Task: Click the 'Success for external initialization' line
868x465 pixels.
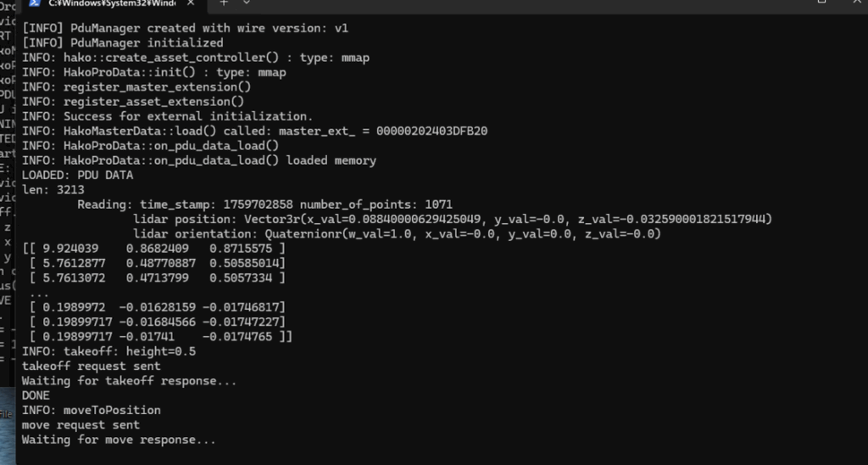Action: pos(167,116)
